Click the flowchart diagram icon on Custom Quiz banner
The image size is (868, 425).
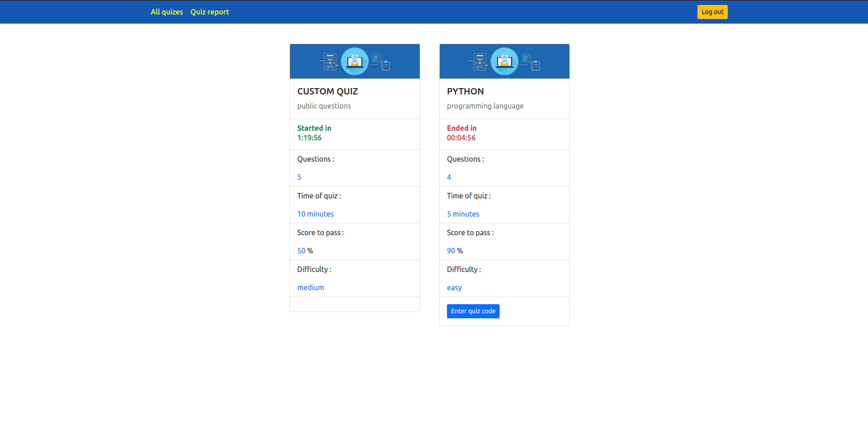(x=329, y=61)
